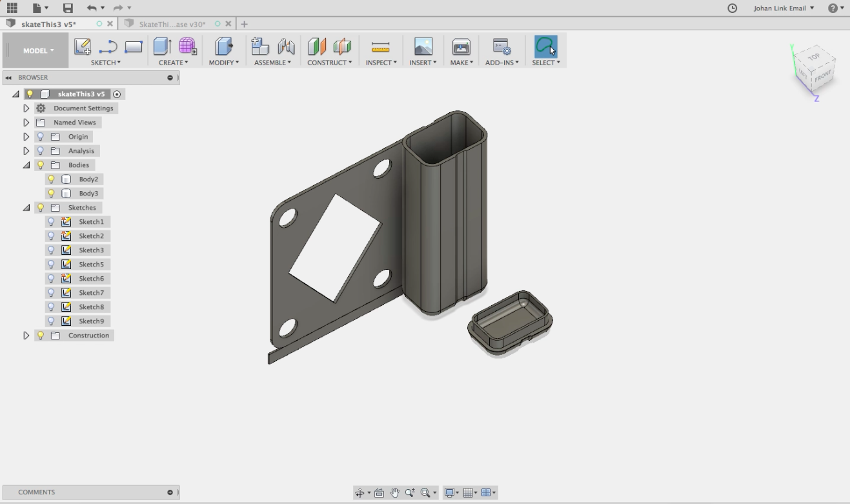Expand the Origin folder
Viewport: 850px width, 504px height.
click(x=26, y=137)
